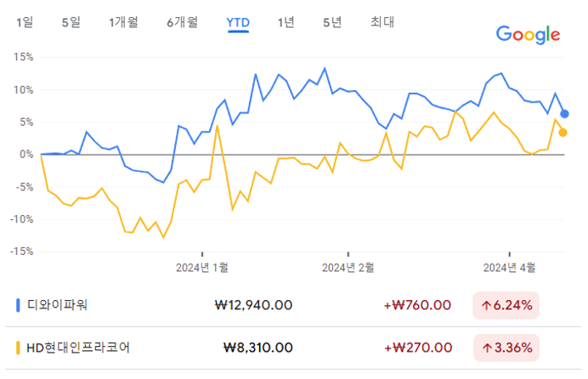Click the ₩8,310.00 price value

point(258,348)
